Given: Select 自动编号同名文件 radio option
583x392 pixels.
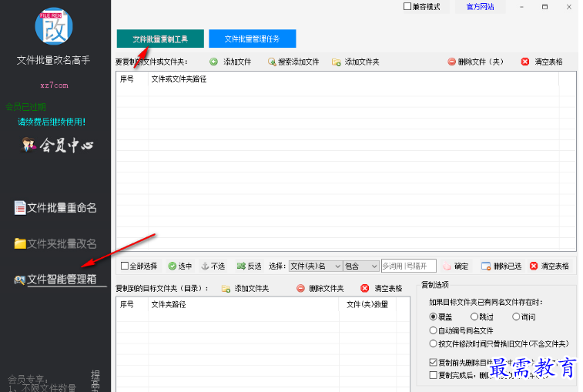Looking at the screenshot, I should (433, 330).
